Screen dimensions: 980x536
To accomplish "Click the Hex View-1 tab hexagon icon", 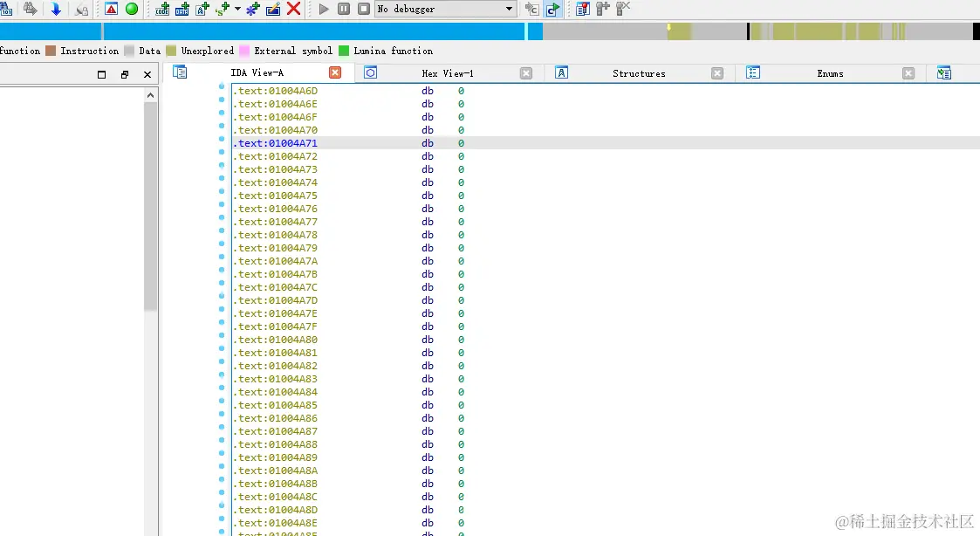I will [371, 72].
